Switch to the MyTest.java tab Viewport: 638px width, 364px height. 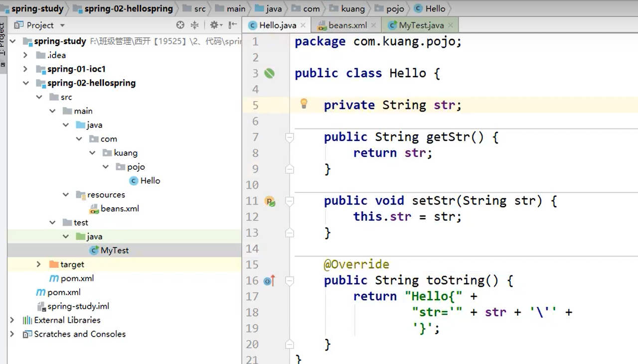tap(421, 25)
